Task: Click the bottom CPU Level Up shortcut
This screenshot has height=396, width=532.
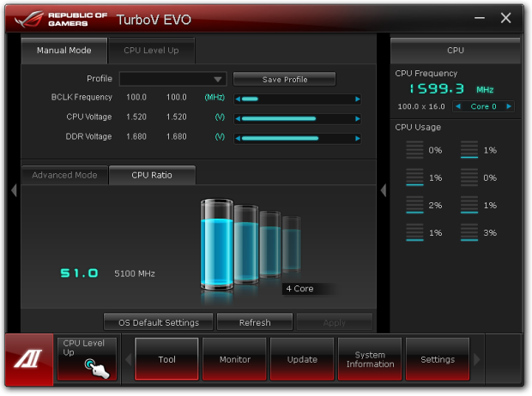Action: pos(88,359)
